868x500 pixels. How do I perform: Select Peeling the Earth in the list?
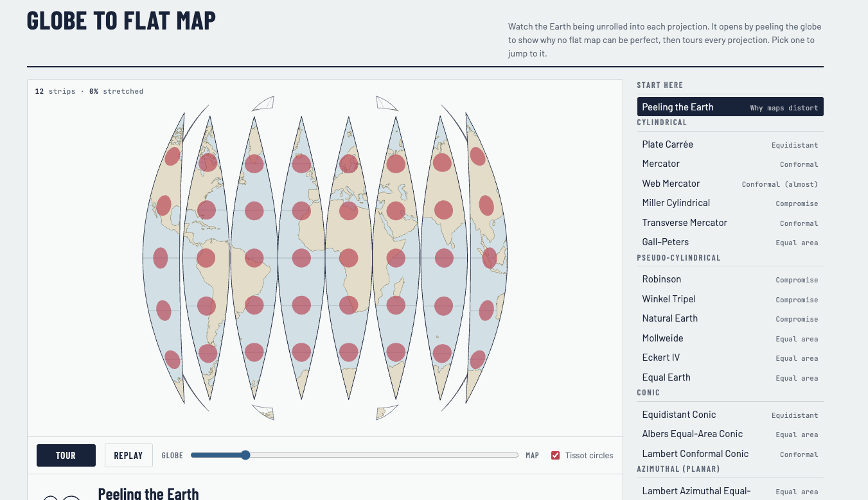pyautogui.click(x=730, y=107)
